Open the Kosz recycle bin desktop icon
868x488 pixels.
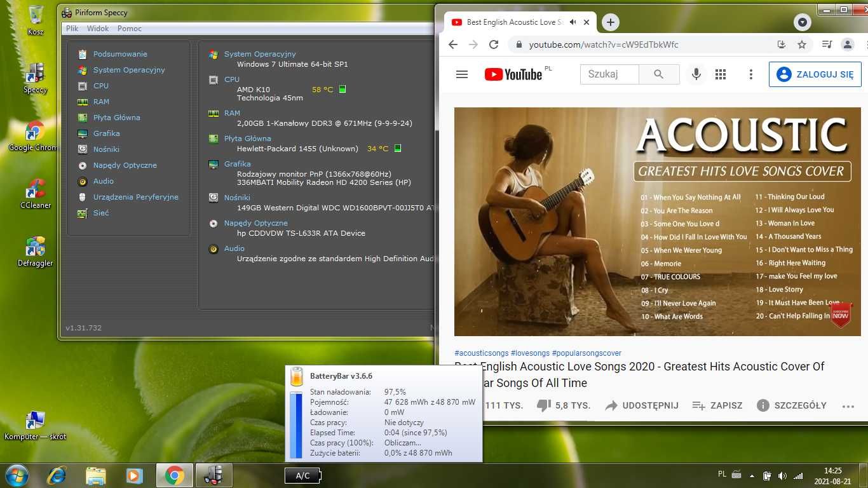(36, 20)
